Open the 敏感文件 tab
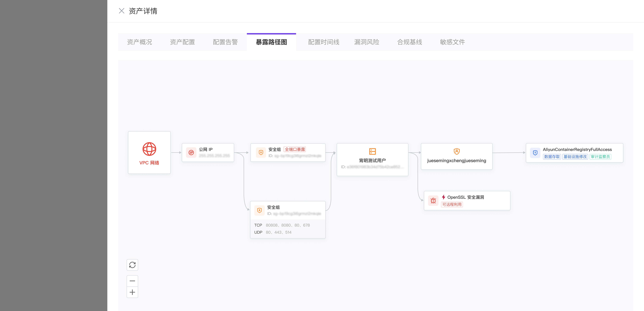644x311 pixels. coord(452,42)
